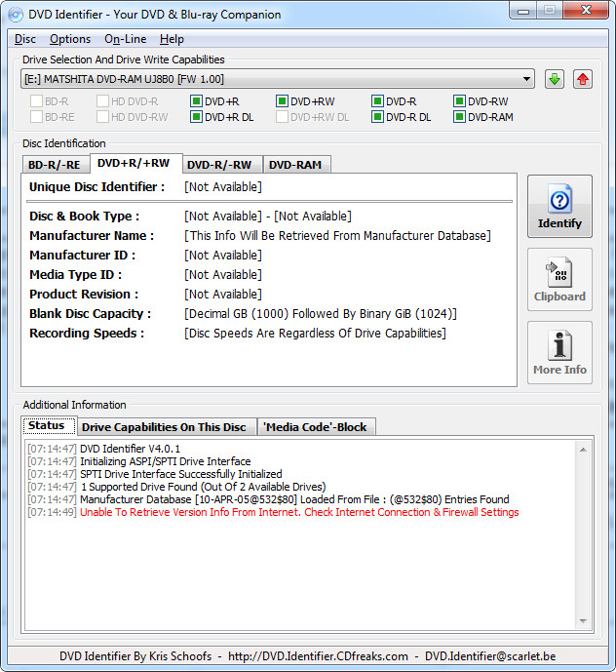Viewport: 616px width, 672px height.
Task: Open the 'Media Code'-Block tab
Action: (315, 427)
